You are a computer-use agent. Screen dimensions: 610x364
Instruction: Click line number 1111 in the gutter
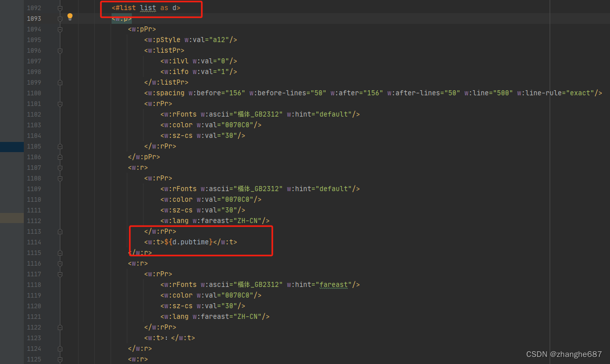pyautogui.click(x=34, y=210)
